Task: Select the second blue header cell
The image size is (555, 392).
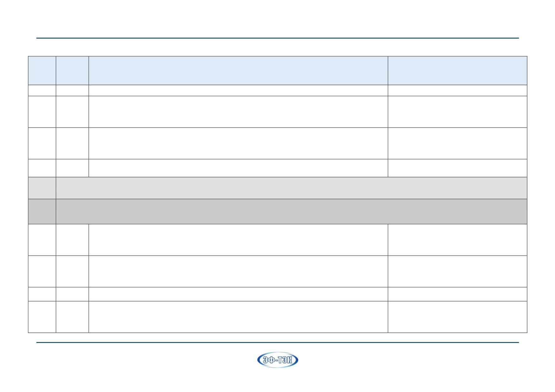Action: tap(72, 71)
